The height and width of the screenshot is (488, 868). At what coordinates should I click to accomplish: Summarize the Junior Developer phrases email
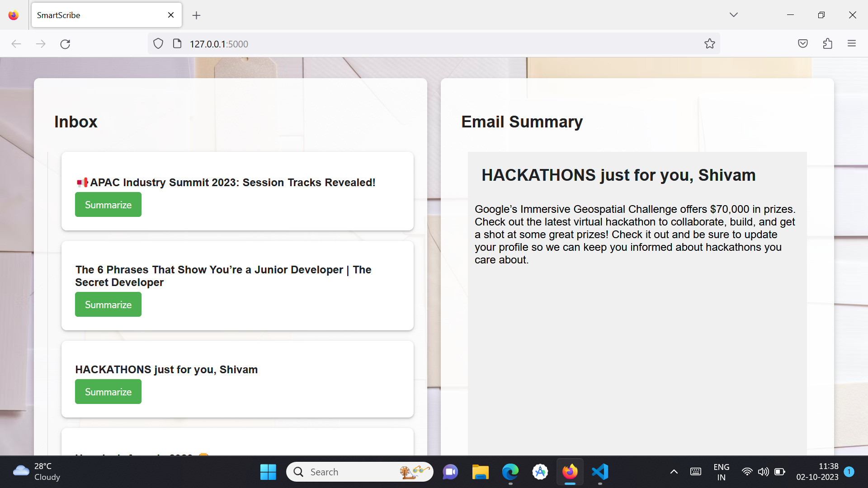pyautogui.click(x=108, y=305)
